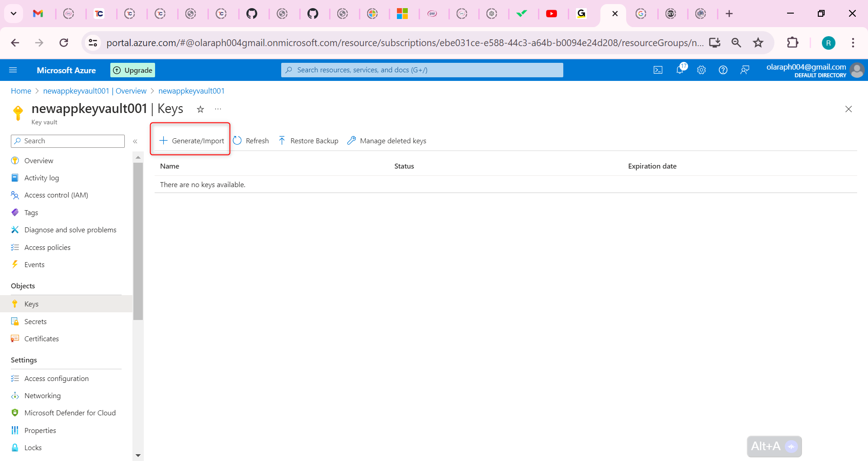Click Generate/Import key button
The width and height of the screenshot is (868, 461).
coord(192,141)
